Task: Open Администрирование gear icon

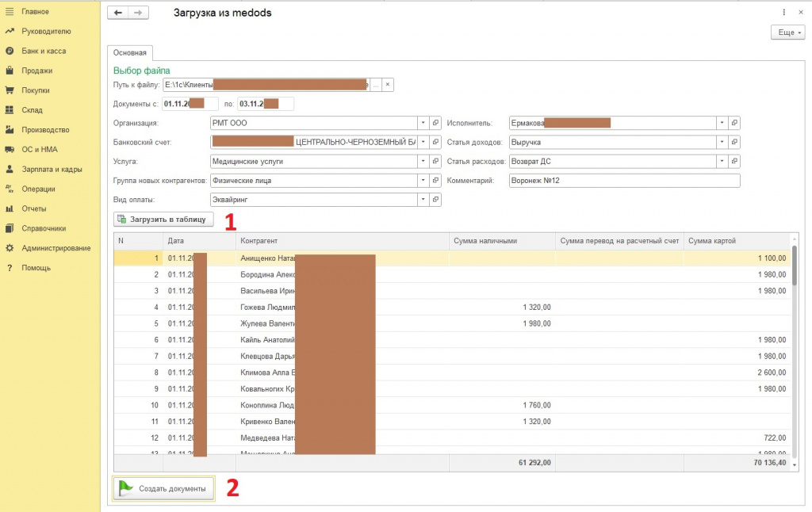Action: (10, 248)
